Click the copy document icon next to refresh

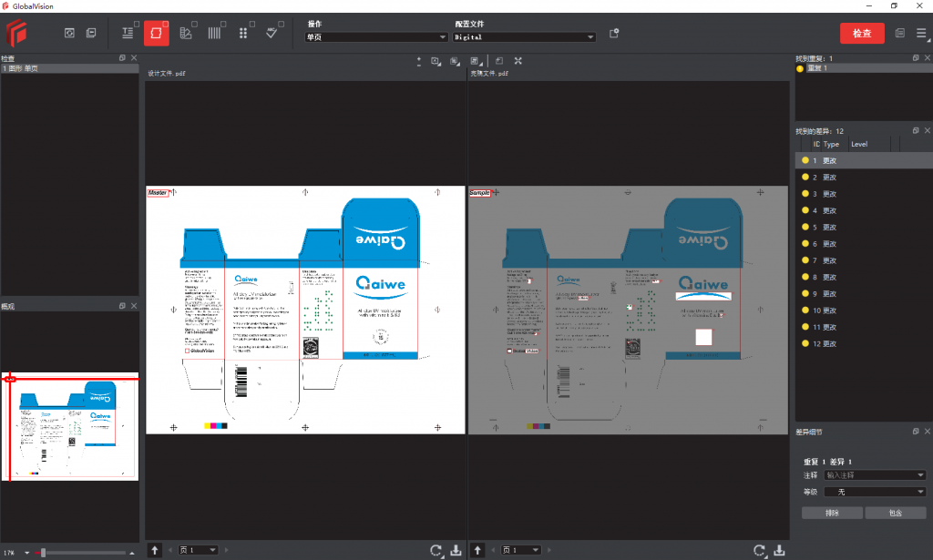91,34
